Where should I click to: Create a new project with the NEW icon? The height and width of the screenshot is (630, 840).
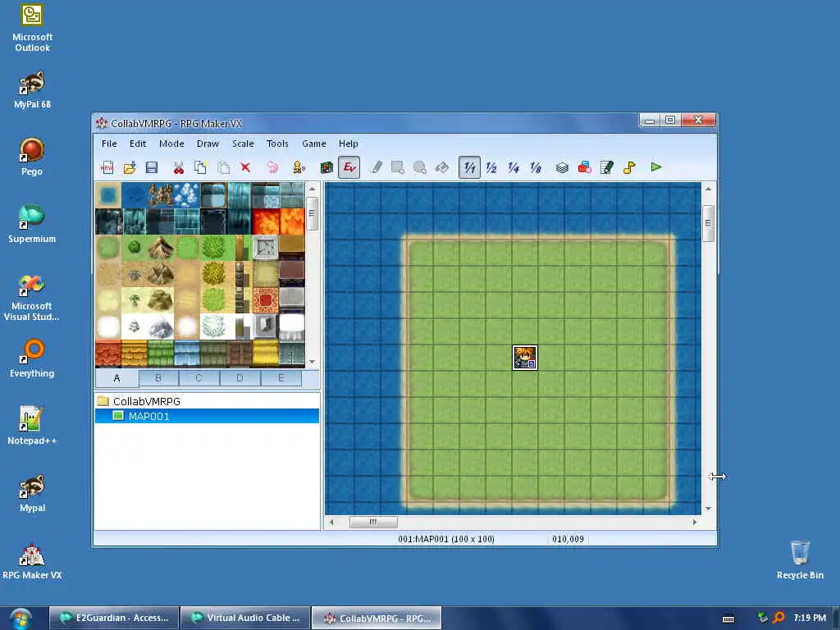107,167
